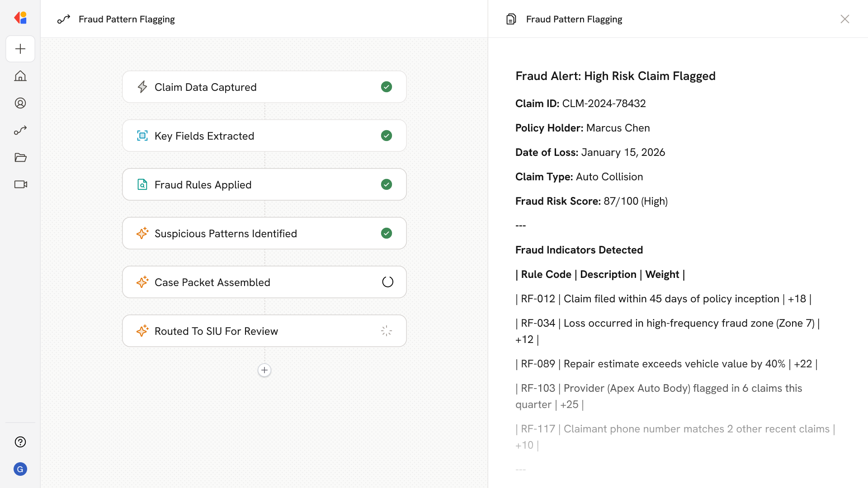
Task: Click loading circle on Case Packet Assembled
Action: pos(387,282)
